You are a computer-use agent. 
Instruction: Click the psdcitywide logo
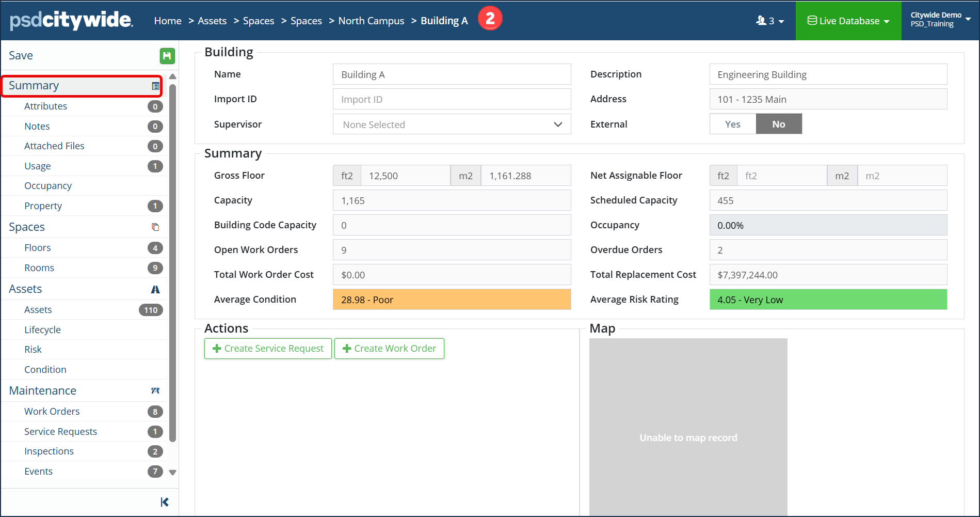tap(71, 20)
